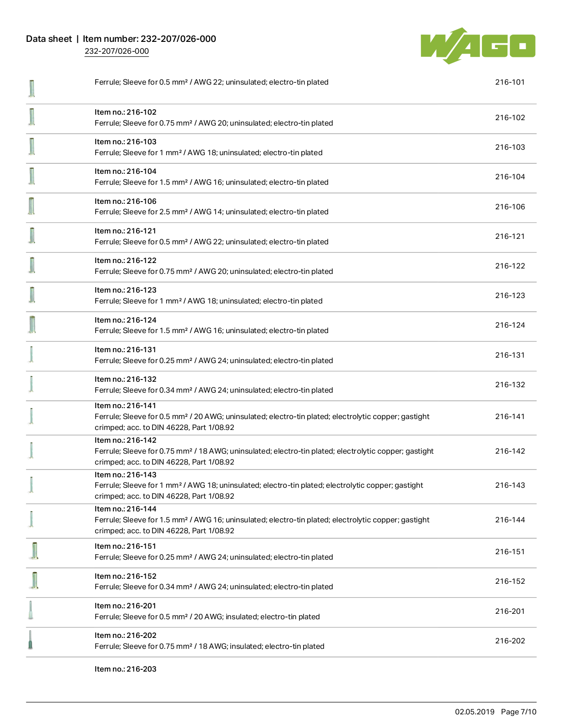Image resolution: width=563 pixels, height=728 pixels.
Task: Open item number 216-104 in right column
Action: pyautogui.click(x=510, y=177)
